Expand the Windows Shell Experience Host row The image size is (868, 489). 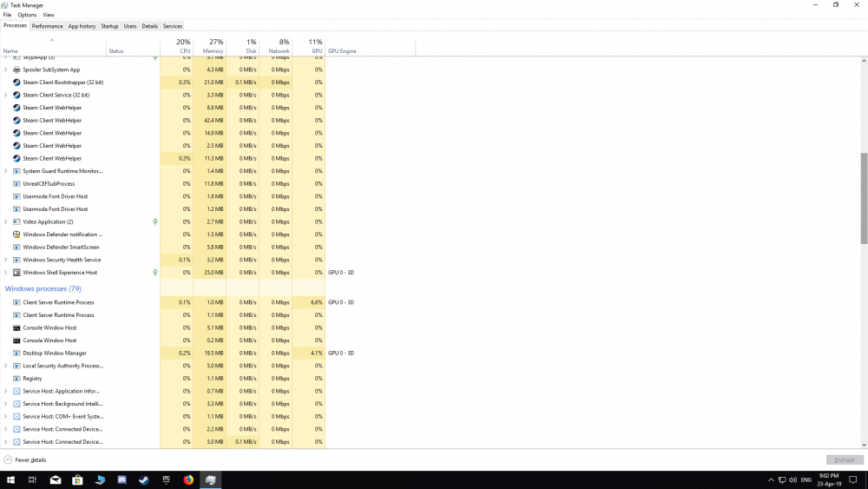click(x=5, y=273)
